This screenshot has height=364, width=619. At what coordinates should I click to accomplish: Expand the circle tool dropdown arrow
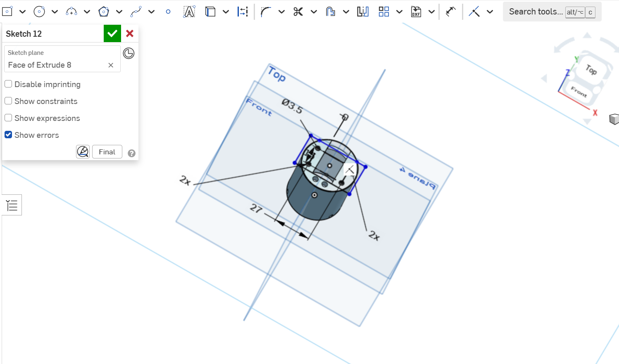pyautogui.click(x=55, y=12)
